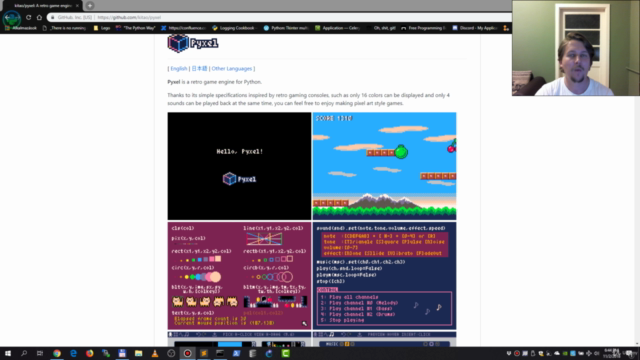Click the taskbar clock and date

(x=611, y=353)
